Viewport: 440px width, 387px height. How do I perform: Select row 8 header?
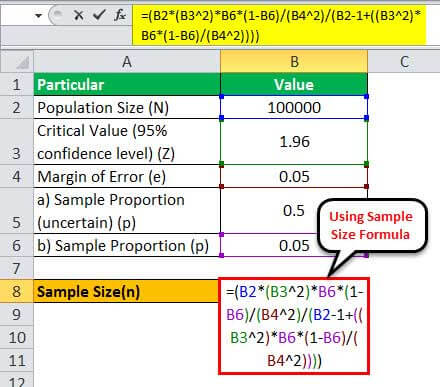pos(16,291)
